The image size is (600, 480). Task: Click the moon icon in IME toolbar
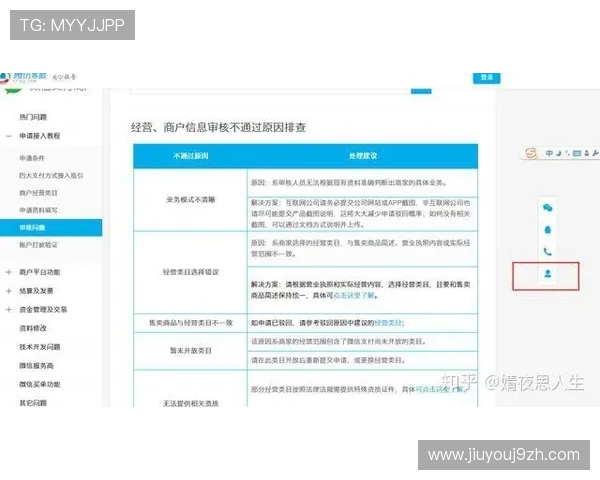[559, 153]
